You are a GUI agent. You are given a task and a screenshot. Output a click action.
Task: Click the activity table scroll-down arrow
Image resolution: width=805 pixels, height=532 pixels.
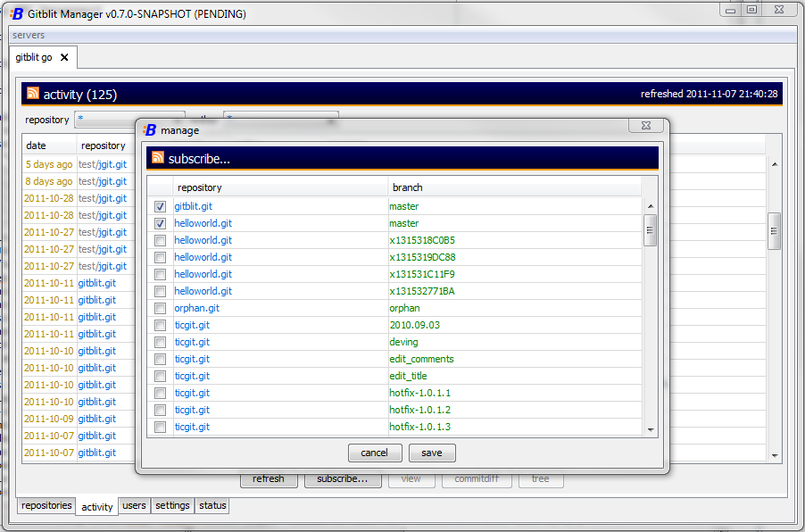pyautogui.click(x=774, y=455)
